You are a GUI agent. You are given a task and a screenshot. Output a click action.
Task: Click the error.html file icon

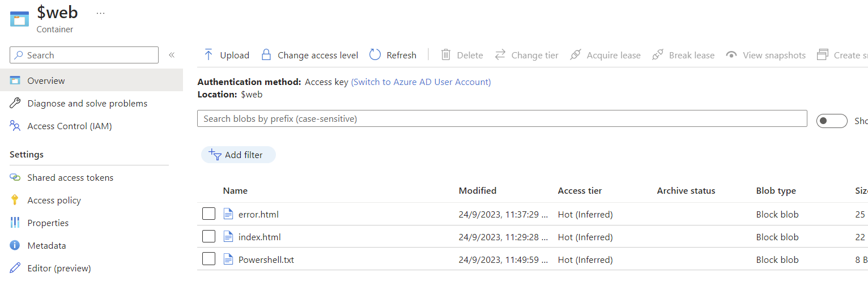(x=228, y=214)
